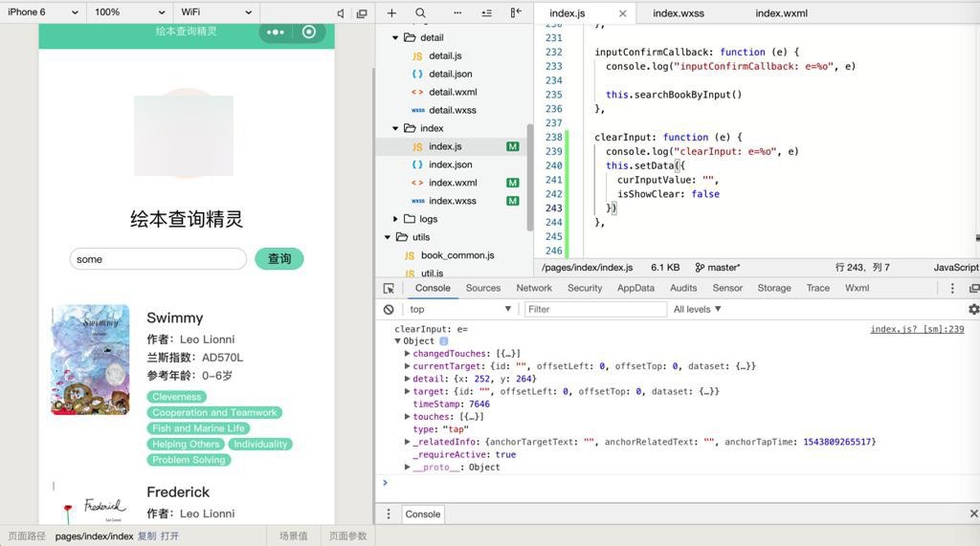Open the top context dropdown in console

tap(460, 309)
